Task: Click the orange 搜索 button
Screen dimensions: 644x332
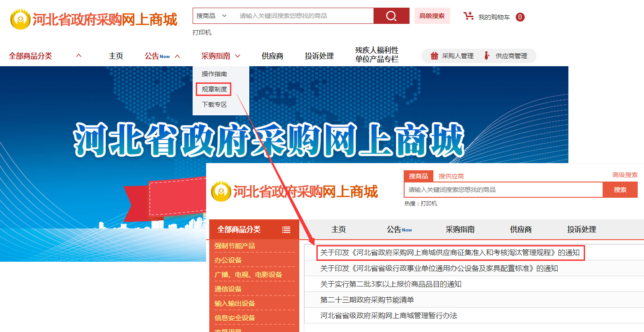Action: click(620, 190)
